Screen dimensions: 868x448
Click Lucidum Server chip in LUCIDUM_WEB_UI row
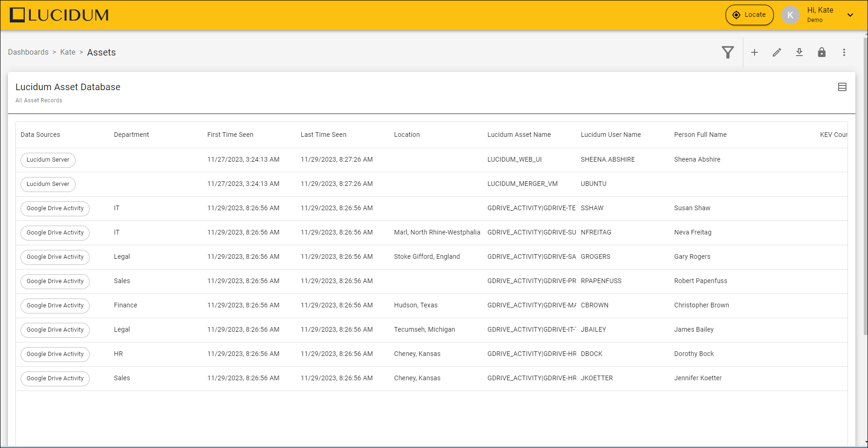(48, 160)
